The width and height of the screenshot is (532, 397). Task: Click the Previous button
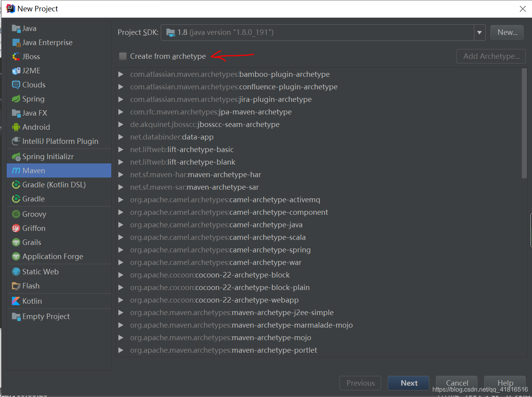coord(360,383)
